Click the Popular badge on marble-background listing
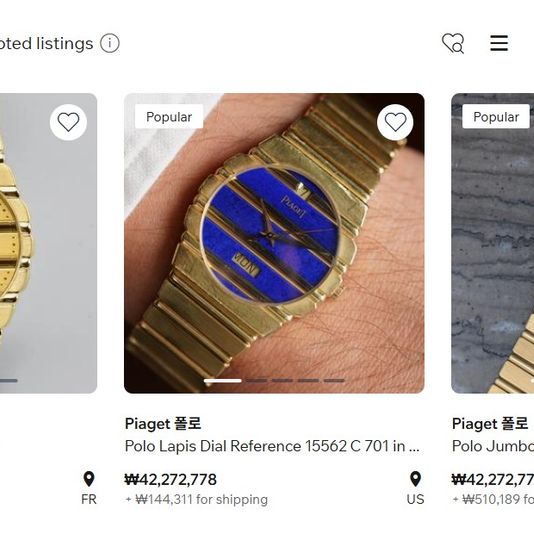Screen dimensions: 534x534 click(x=496, y=117)
